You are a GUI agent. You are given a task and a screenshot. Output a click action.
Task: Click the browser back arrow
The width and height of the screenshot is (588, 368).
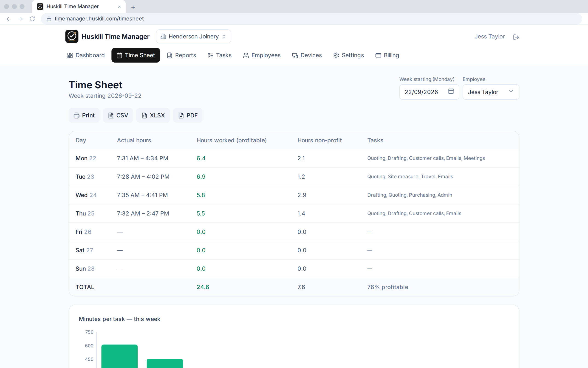(x=9, y=19)
